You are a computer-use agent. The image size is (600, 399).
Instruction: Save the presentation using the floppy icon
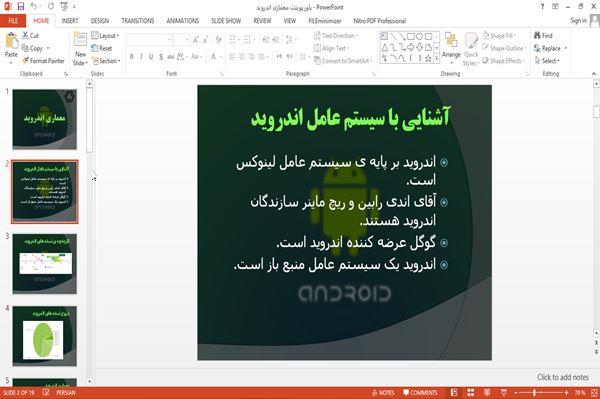[21, 7]
